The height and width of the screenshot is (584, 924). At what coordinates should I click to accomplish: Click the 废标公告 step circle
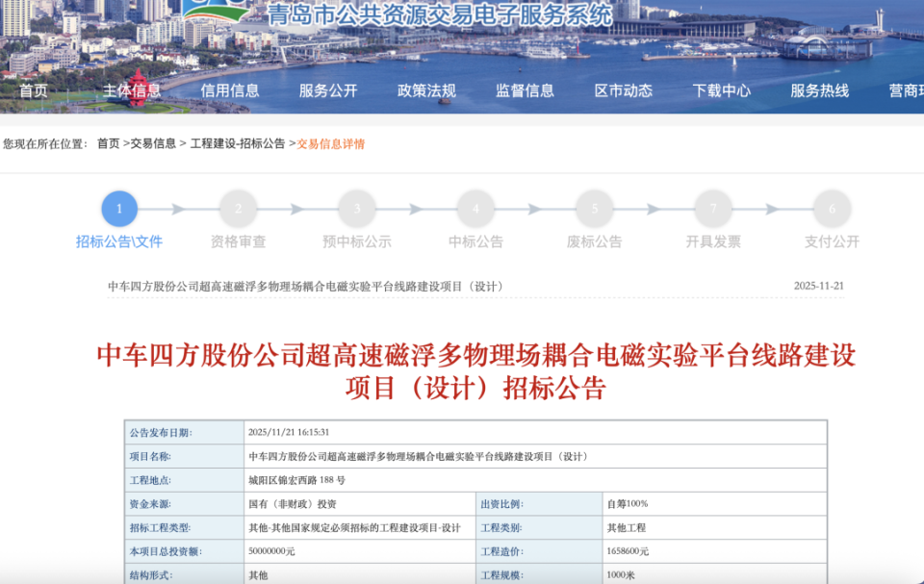click(x=594, y=209)
